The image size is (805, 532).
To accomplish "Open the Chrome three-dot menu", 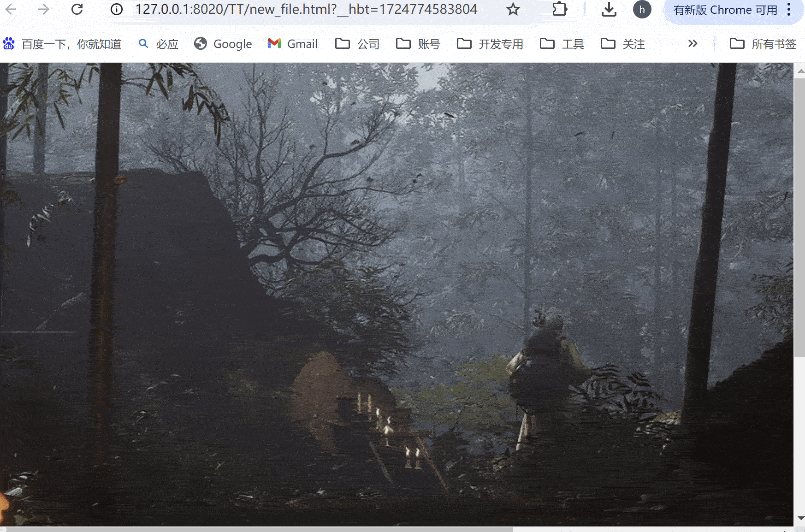I will click(x=789, y=9).
